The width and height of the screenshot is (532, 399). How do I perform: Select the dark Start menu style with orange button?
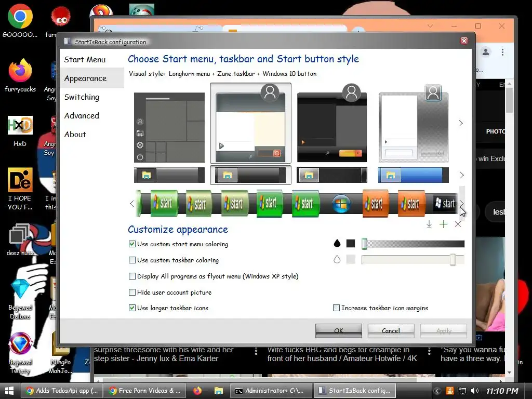[332, 124]
